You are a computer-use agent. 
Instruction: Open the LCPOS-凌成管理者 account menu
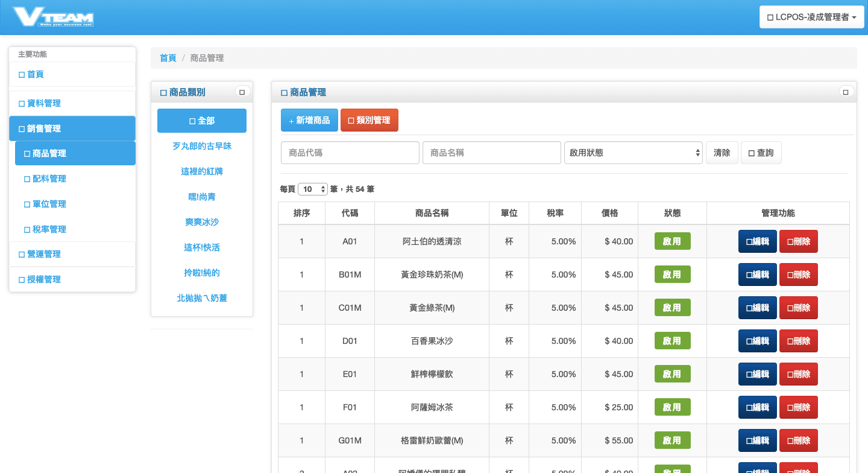click(x=811, y=16)
